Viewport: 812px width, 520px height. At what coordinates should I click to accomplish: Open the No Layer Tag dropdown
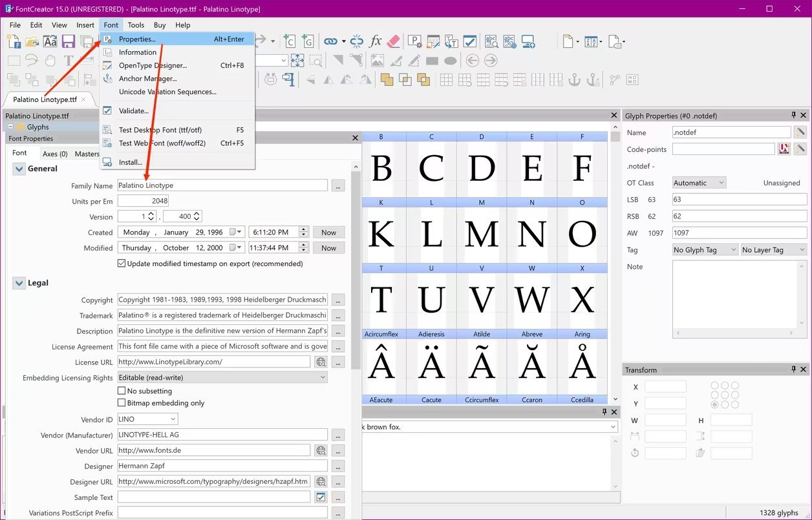774,250
